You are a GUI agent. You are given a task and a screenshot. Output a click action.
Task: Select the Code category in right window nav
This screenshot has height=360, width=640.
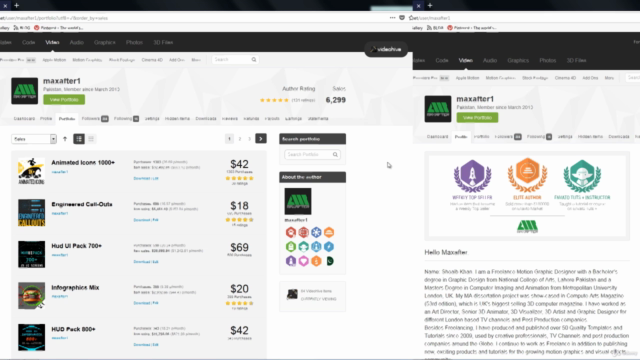pos(442,60)
